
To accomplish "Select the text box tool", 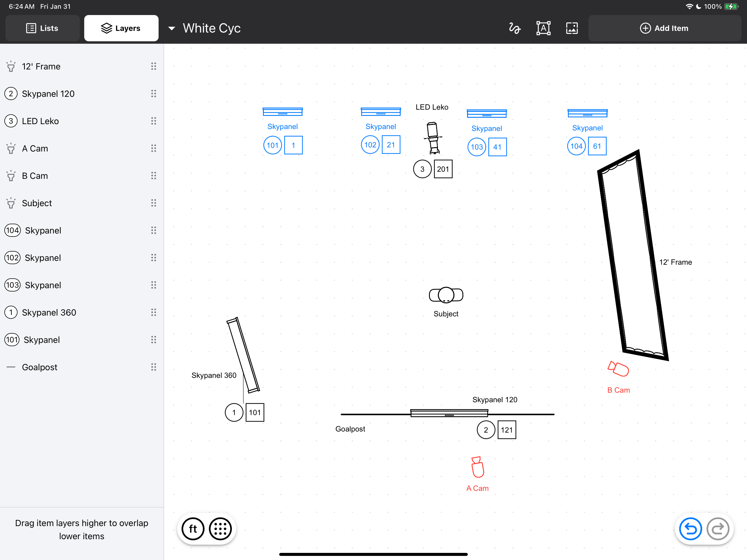I will coord(543,28).
